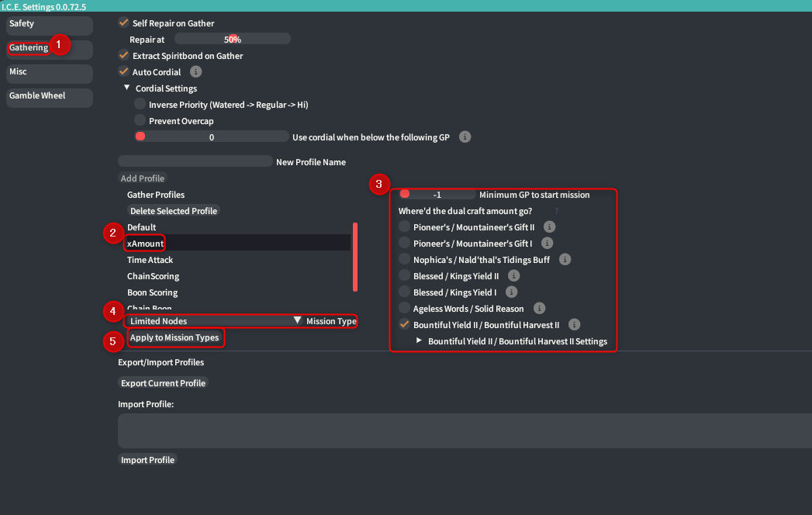
Task: Click info icon for Bountiful Yield II / Bountiful Harvest II
Action: pos(574,325)
